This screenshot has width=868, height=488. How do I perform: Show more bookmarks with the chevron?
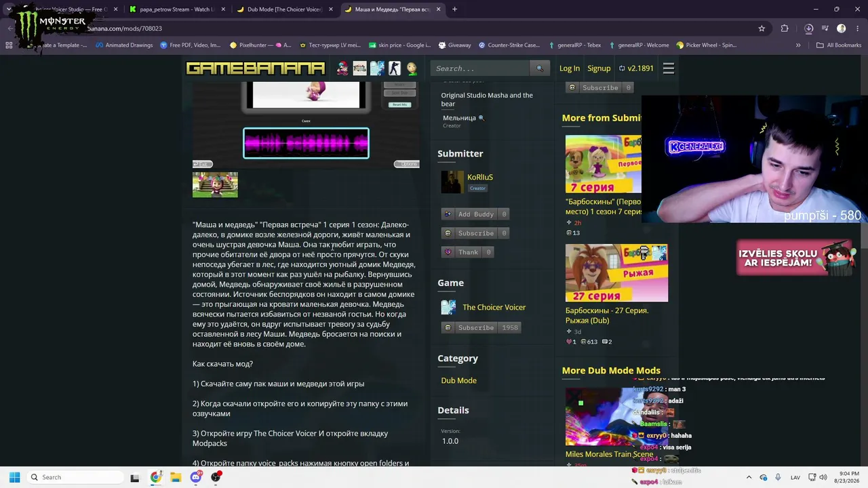click(x=798, y=45)
